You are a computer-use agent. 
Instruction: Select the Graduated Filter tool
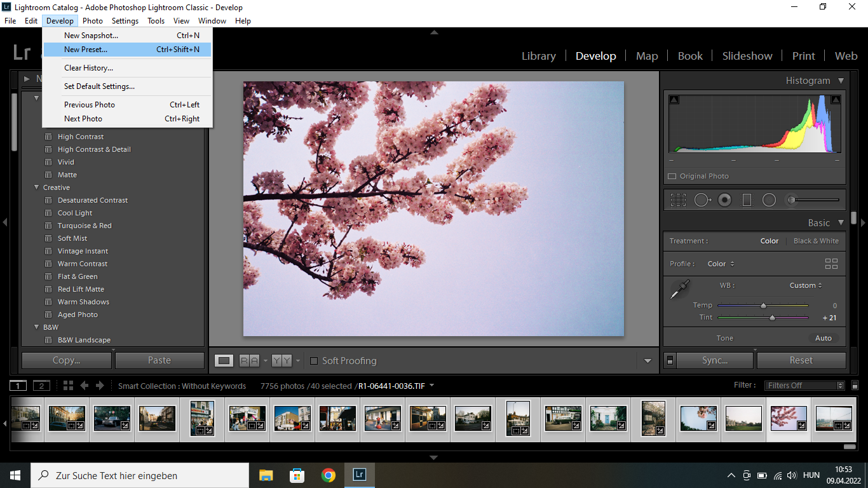click(x=747, y=200)
